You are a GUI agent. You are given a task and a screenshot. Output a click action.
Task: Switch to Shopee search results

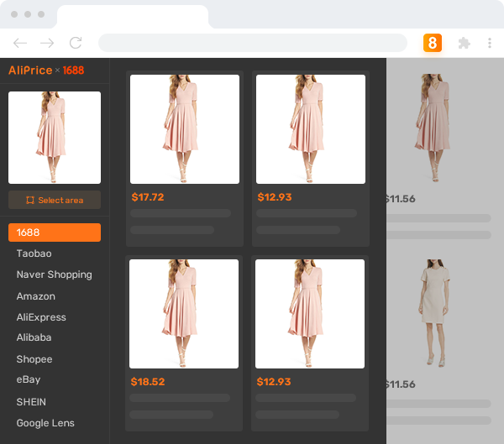coord(34,359)
